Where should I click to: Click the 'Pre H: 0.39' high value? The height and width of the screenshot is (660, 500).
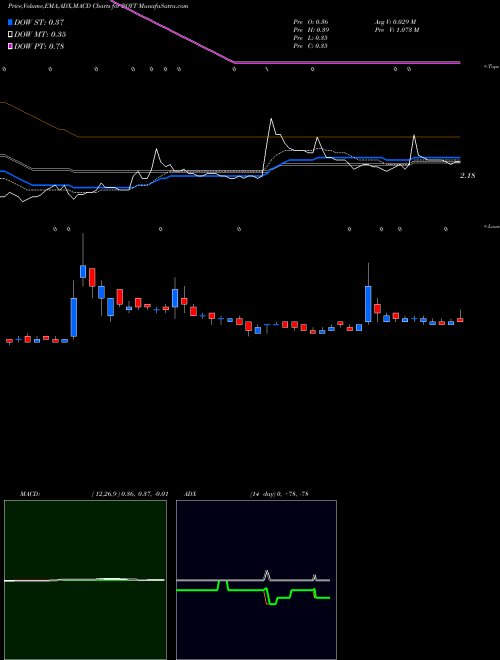coord(311,30)
